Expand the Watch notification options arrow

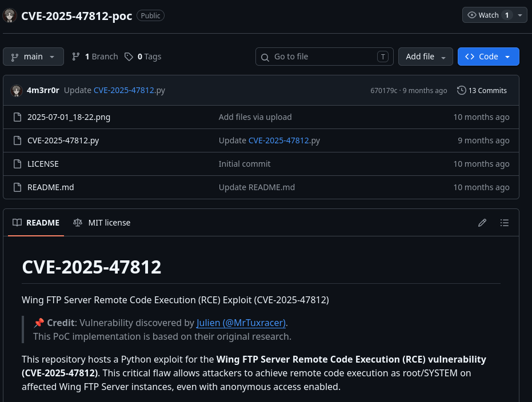click(x=520, y=15)
